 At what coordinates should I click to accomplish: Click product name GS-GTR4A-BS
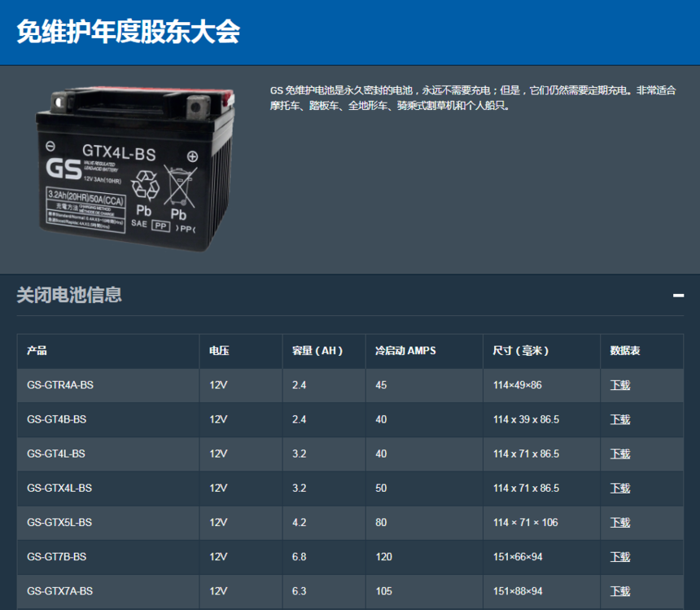tap(60, 385)
